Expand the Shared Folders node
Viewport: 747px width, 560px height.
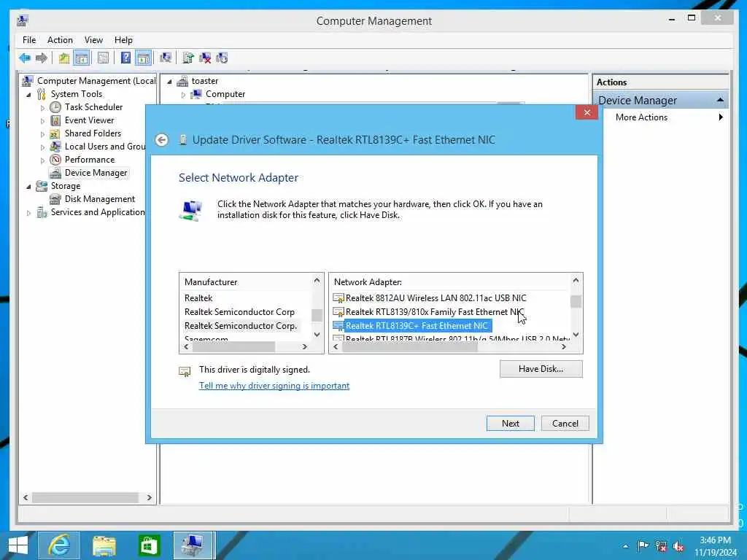pyautogui.click(x=42, y=134)
